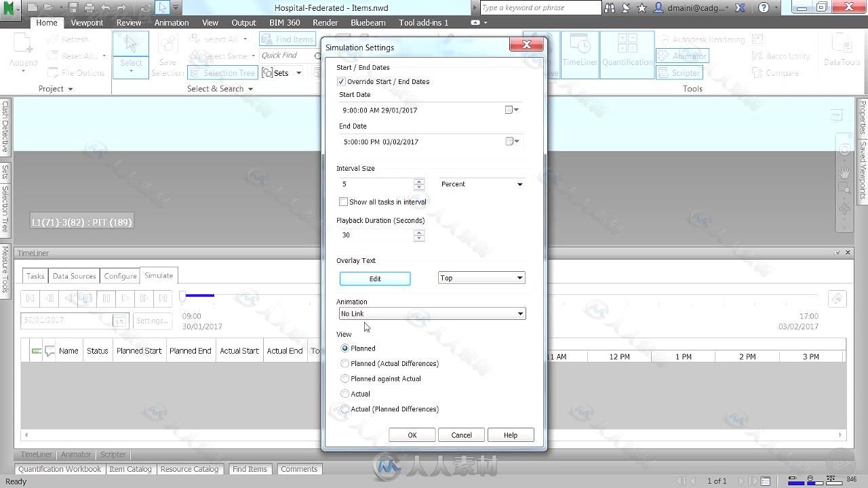Select the Planned view radio button
This screenshot has height=488, width=868.
[x=344, y=348]
